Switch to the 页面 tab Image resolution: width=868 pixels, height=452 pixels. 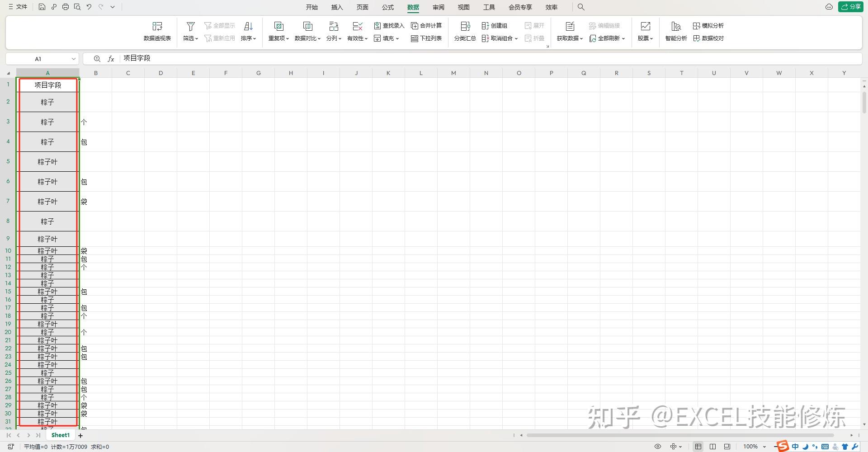point(362,7)
